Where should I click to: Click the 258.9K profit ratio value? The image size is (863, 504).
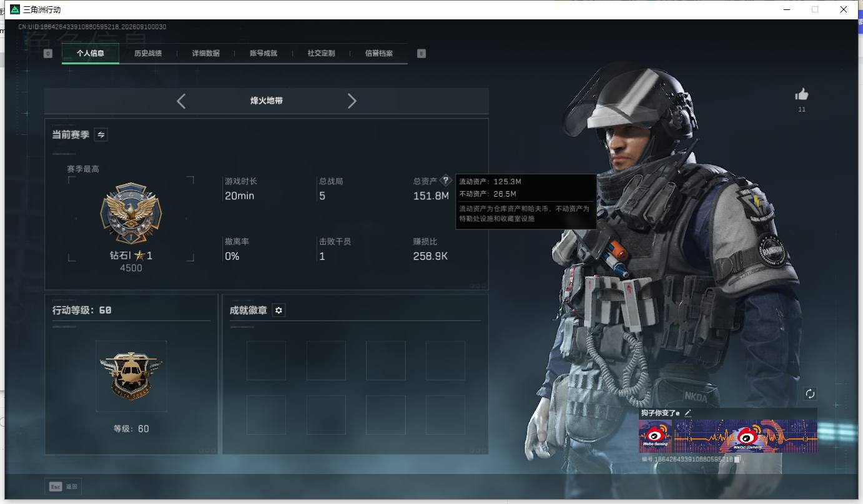(x=430, y=256)
